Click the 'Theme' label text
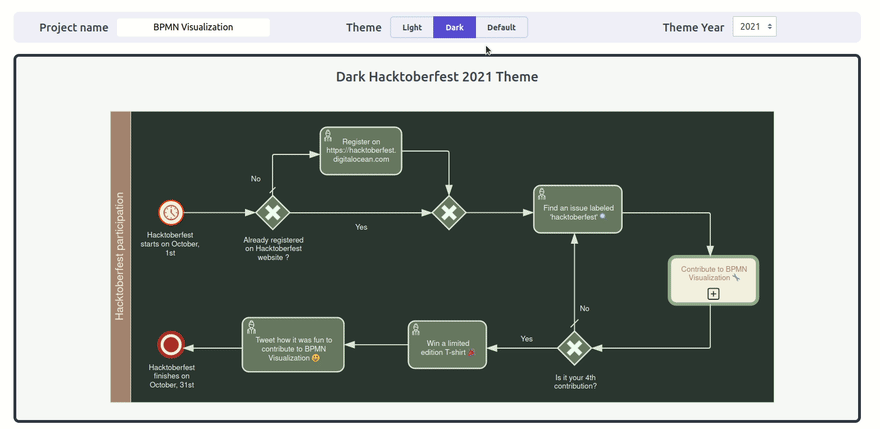880x429 pixels. tap(364, 27)
